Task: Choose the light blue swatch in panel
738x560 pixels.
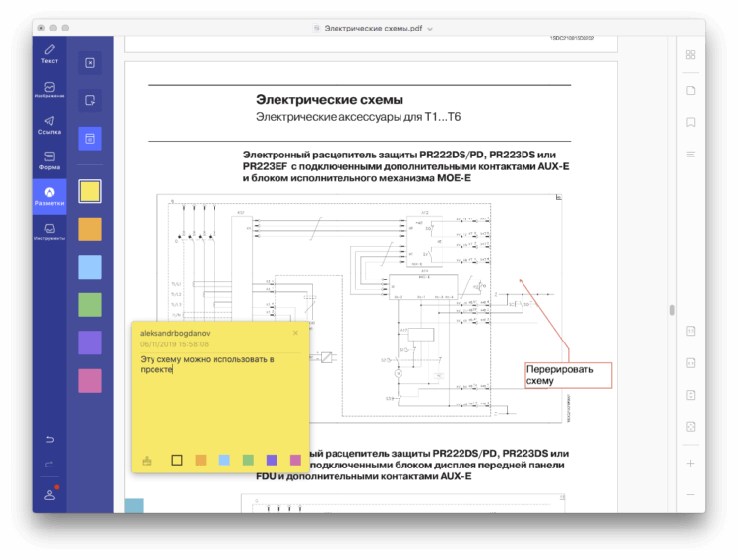Action: [90, 267]
